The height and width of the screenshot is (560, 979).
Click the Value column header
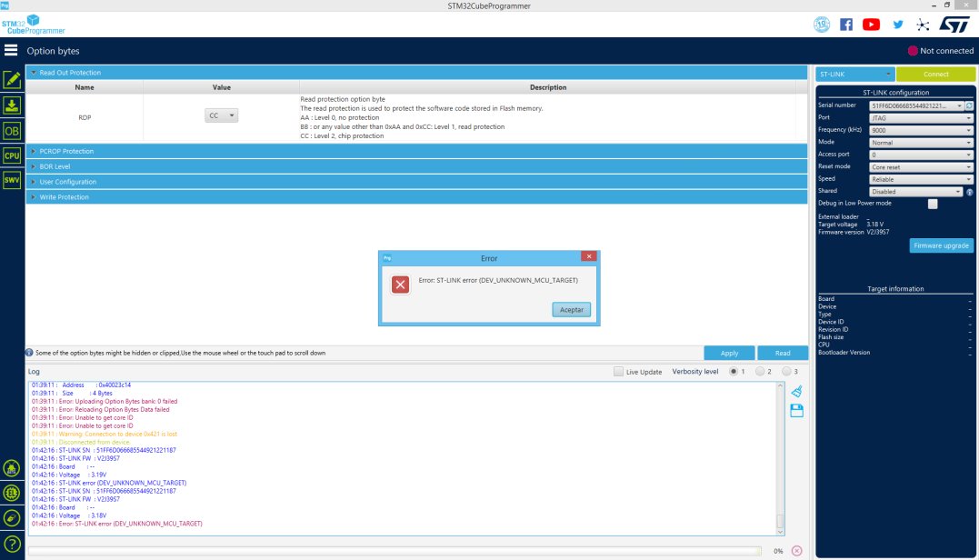click(x=221, y=87)
